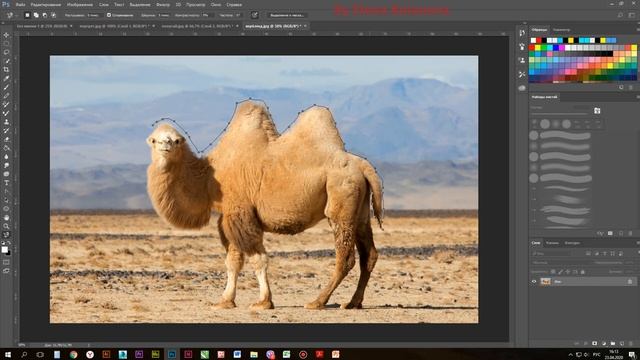Open the Изображение menu

pos(80,5)
